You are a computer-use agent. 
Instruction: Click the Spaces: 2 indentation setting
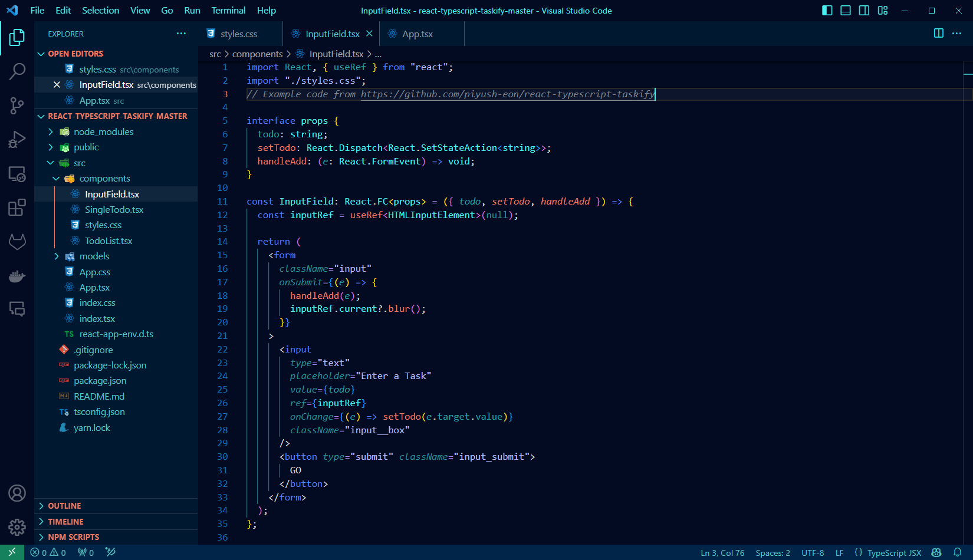pyautogui.click(x=773, y=552)
